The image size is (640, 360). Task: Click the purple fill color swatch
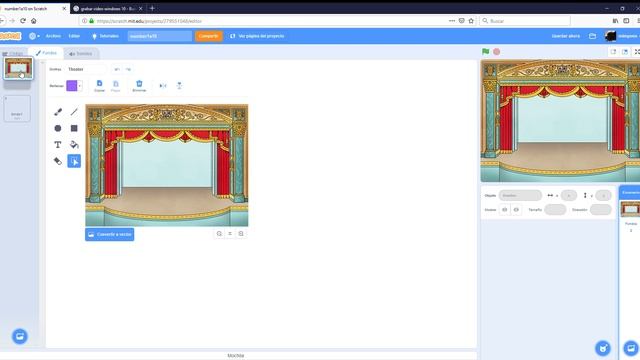pyautogui.click(x=72, y=86)
